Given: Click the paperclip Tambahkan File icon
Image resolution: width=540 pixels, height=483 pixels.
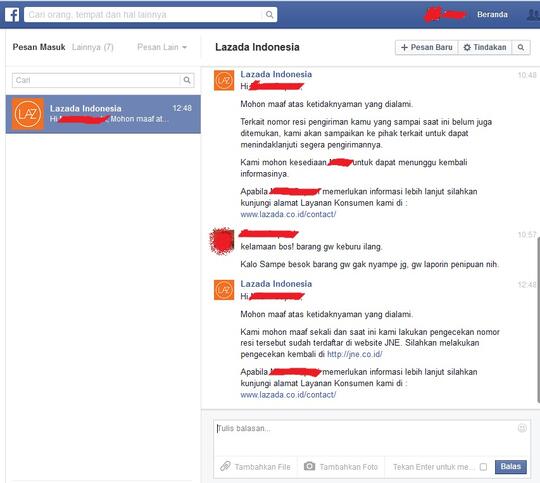Looking at the screenshot, I should pos(225,466).
